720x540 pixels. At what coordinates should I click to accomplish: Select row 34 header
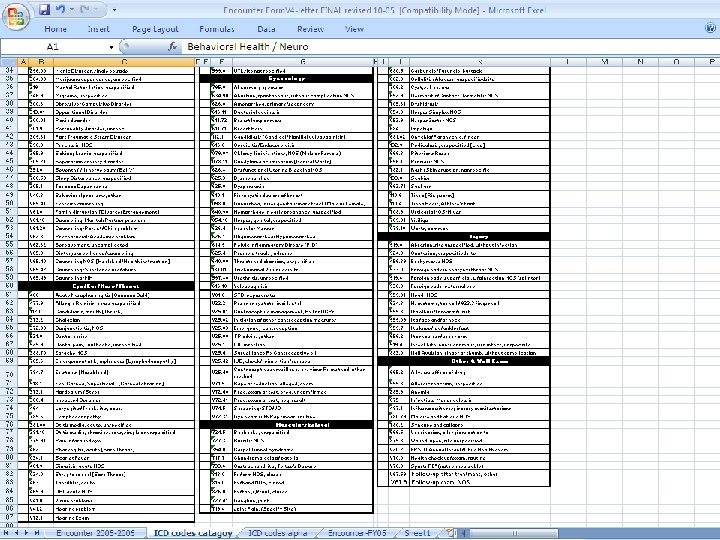click(9, 71)
